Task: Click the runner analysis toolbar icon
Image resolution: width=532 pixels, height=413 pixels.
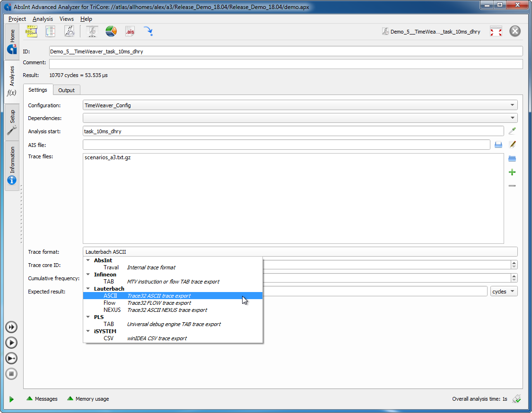Action: (70, 31)
